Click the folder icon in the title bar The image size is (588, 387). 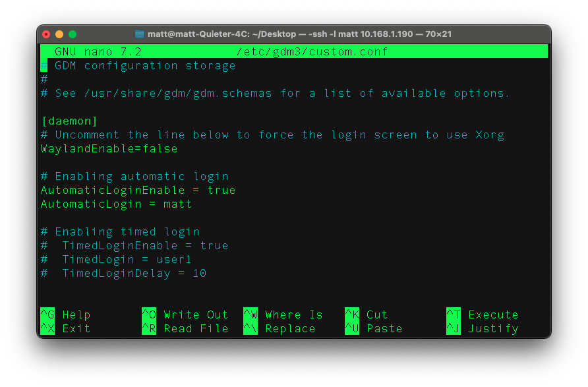coord(140,34)
